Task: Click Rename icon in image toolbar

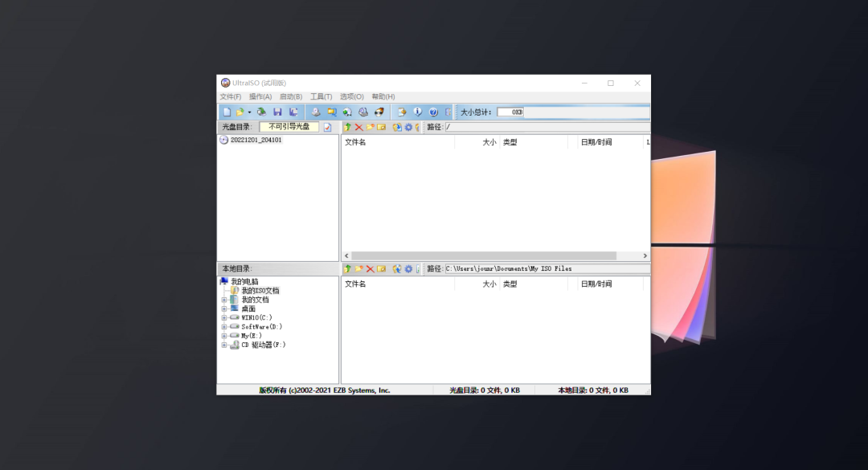Action: coord(382,127)
